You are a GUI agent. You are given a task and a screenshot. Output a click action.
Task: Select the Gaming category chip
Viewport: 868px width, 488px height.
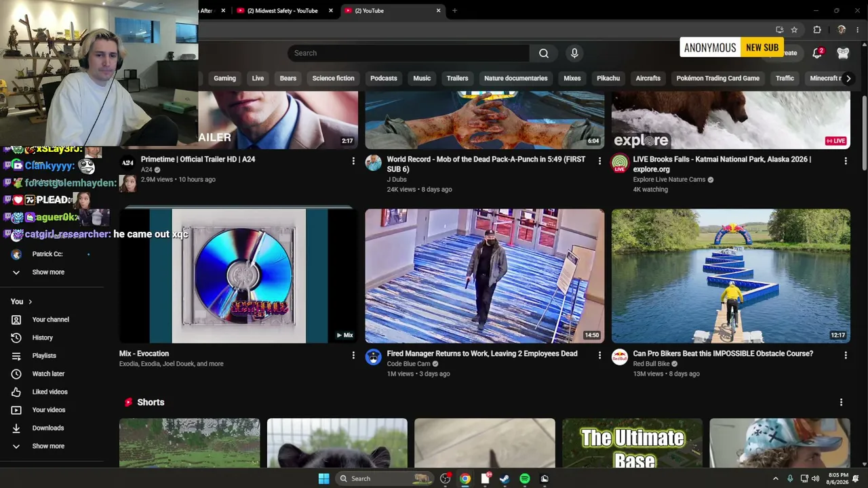click(224, 79)
